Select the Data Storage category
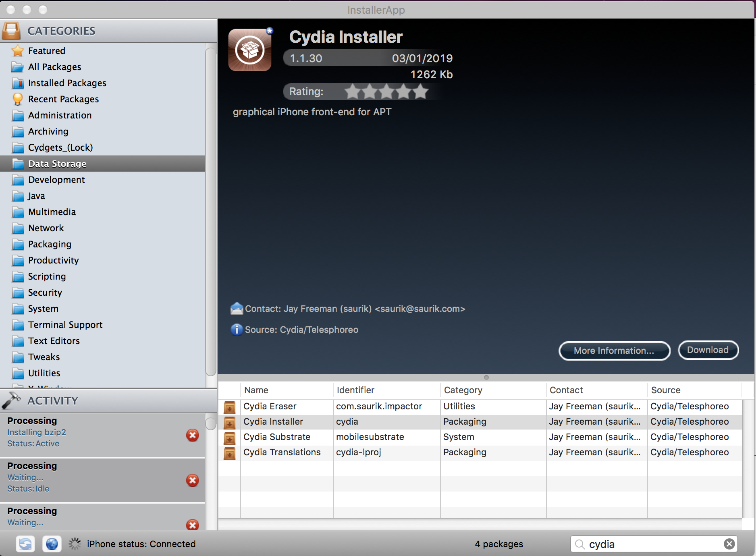 (102, 164)
